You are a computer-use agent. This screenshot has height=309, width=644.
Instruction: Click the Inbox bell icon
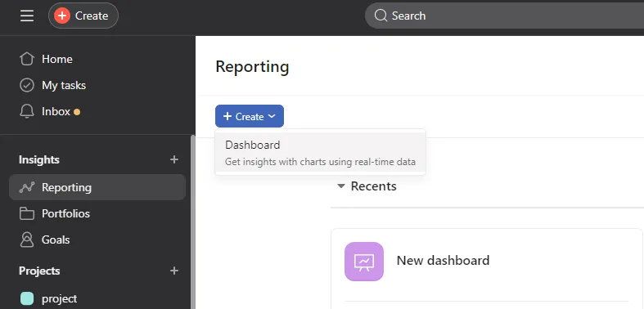pos(27,112)
